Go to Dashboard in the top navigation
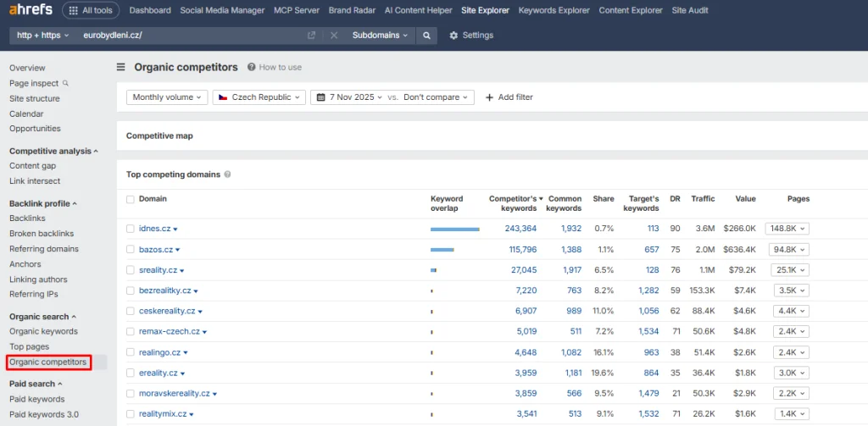The width and height of the screenshot is (868, 426). click(x=150, y=10)
